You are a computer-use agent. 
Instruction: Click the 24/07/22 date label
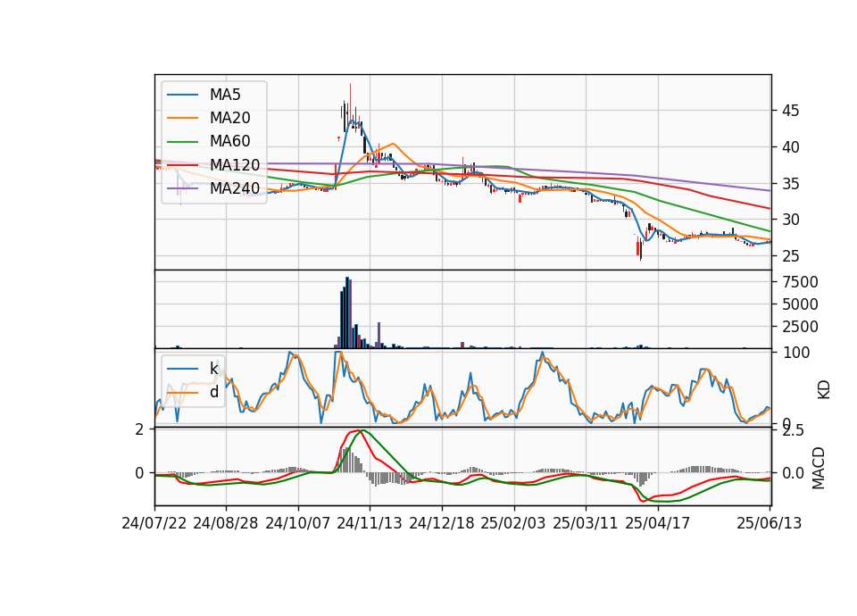(x=154, y=523)
